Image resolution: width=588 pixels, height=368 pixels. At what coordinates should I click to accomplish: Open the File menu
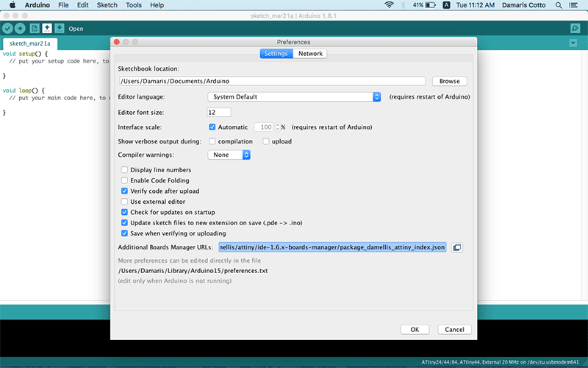[63, 5]
